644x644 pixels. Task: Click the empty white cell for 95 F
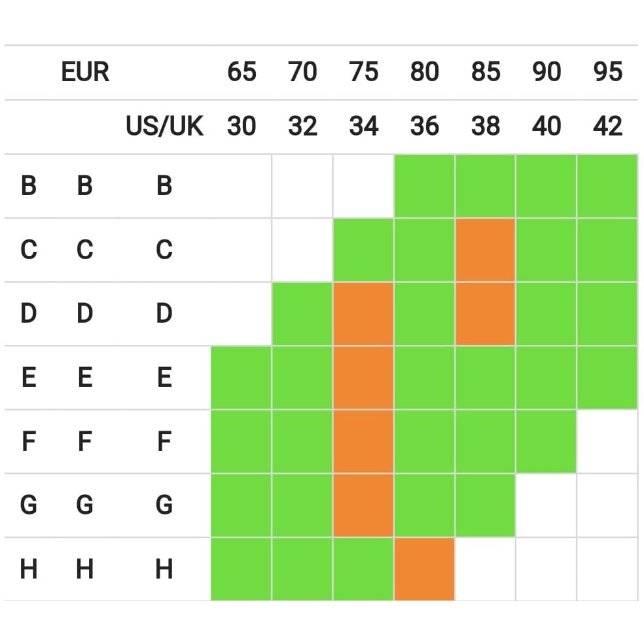point(607,441)
